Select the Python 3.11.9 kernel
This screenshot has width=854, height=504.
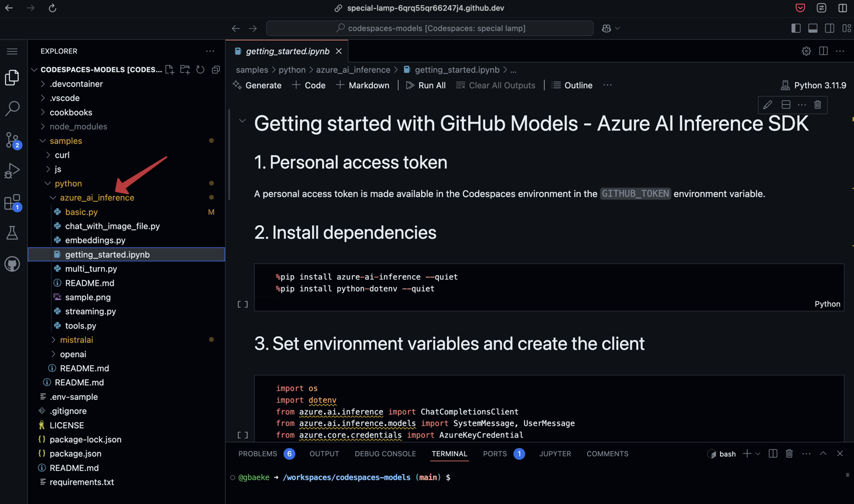pos(819,85)
